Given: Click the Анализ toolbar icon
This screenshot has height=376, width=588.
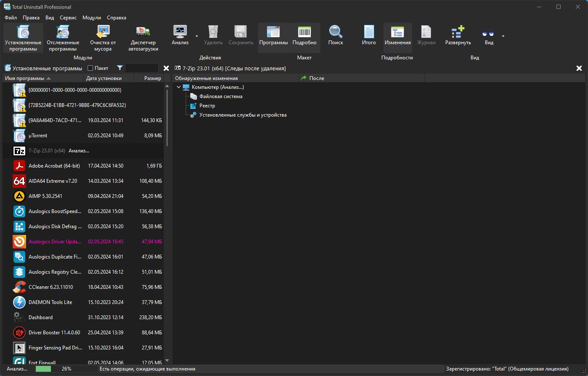Looking at the screenshot, I should point(180,32).
